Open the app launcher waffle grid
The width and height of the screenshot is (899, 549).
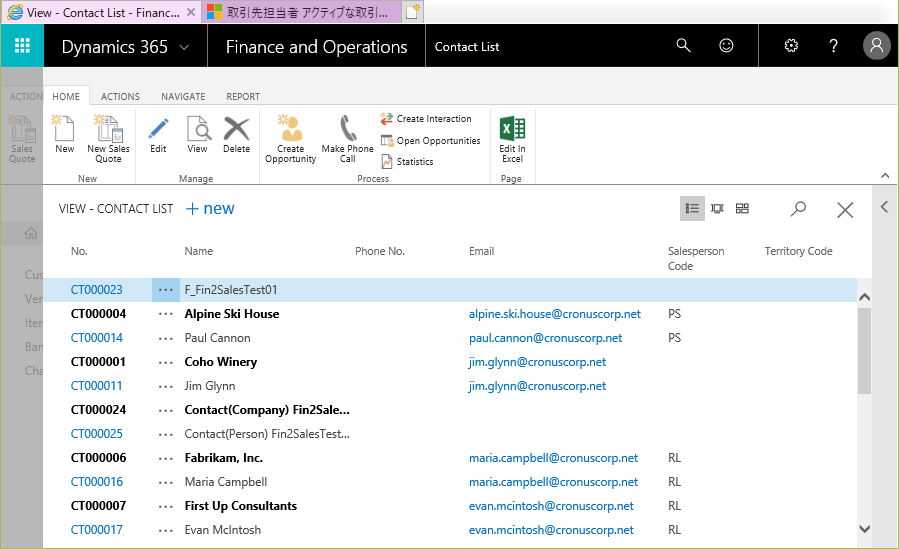coord(22,45)
